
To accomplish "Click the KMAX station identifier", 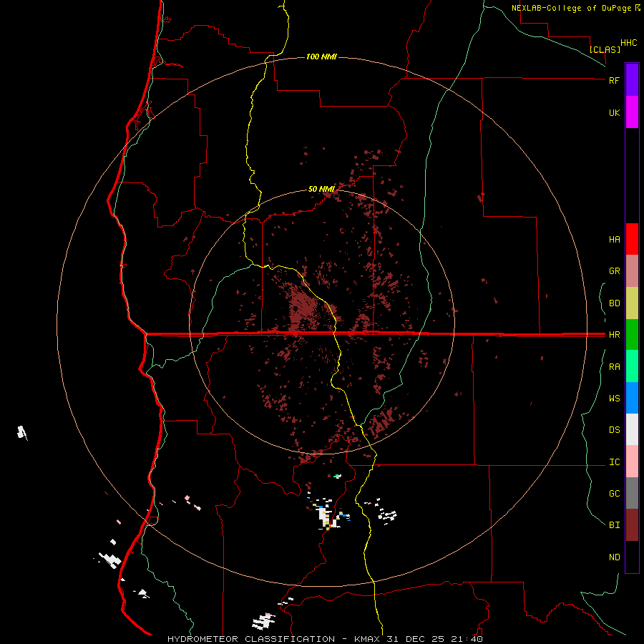I will point(368,639).
